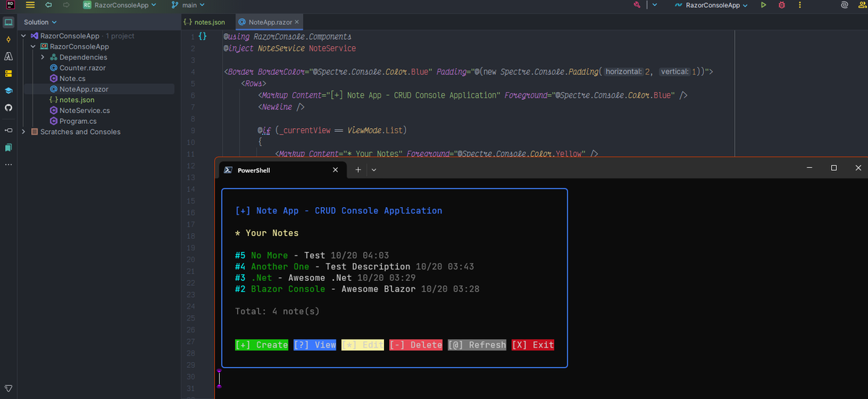The width and height of the screenshot is (868, 399).
Task: Select Note.cs in solution tree
Action: (72, 78)
